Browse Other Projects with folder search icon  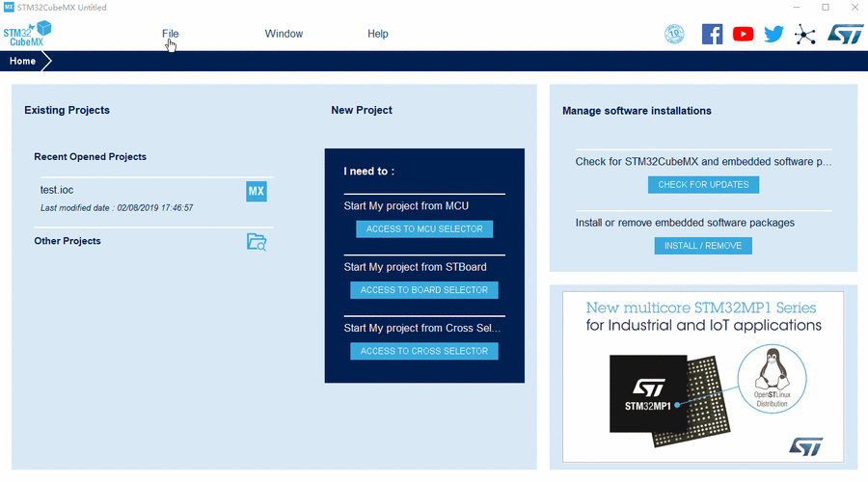click(x=257, y=242)
